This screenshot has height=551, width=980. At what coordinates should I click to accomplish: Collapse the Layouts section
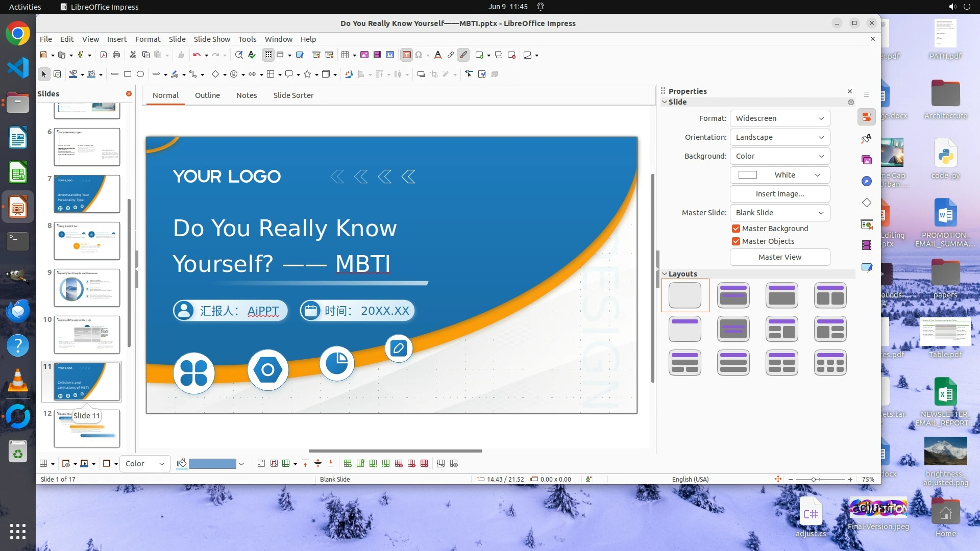[665, 274]
